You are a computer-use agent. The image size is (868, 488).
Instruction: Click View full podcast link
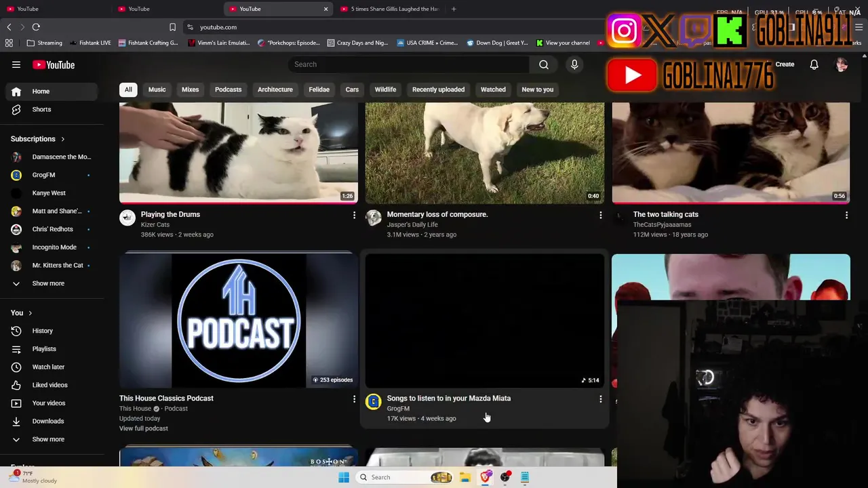click(x=144, y=428)
